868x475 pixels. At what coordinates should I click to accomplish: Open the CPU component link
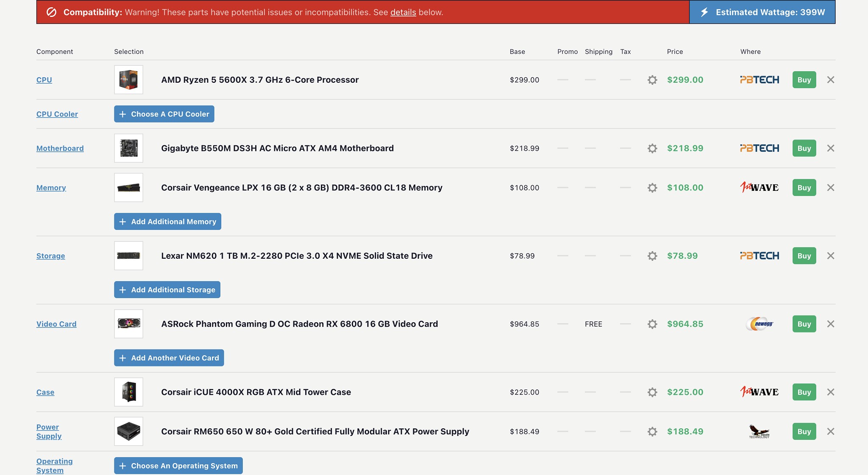[44, 80]
